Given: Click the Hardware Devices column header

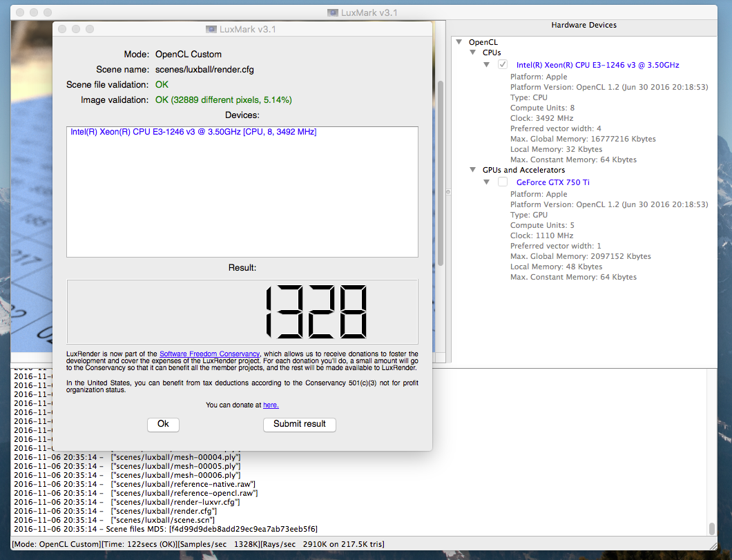Looking at the screenshot, I should point(584,26).
